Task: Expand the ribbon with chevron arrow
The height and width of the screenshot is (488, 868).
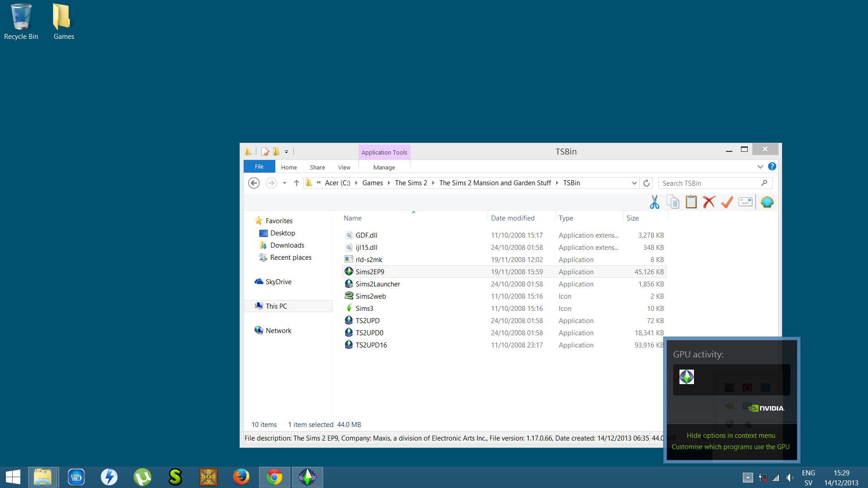Action: tap(760, 167)
